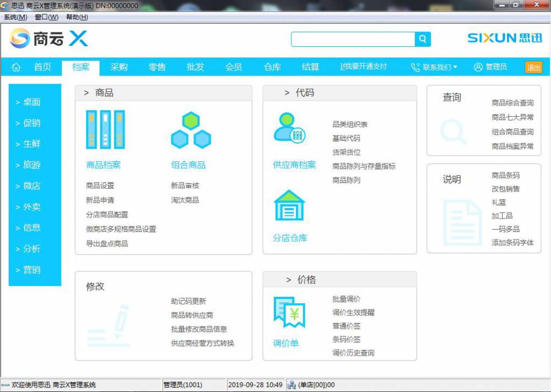Switch to the 零售 tab

coord(157,67)
